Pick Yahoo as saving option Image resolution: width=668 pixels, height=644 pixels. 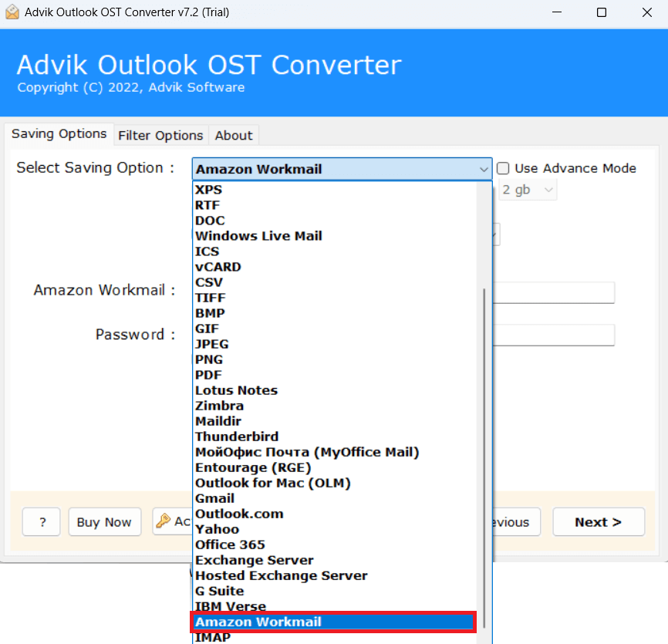[x=335, y=529]
